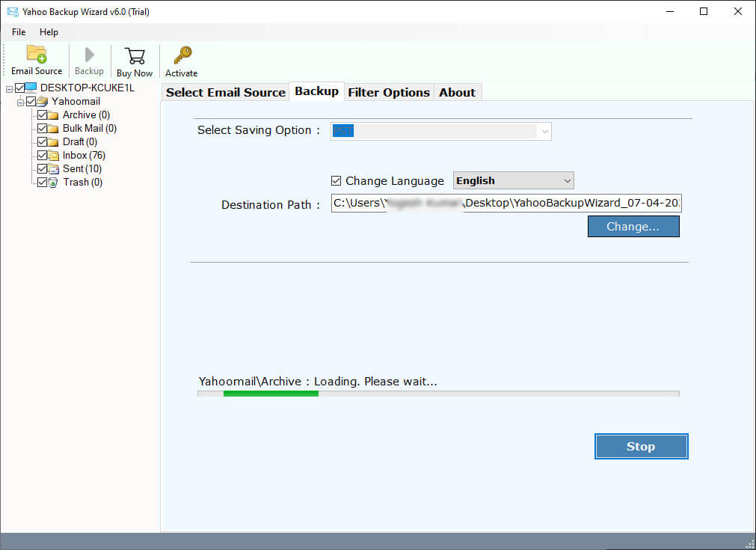Click the Destination Path input field
The width and height of the screenshot is (756, 550).
point(506,203)
